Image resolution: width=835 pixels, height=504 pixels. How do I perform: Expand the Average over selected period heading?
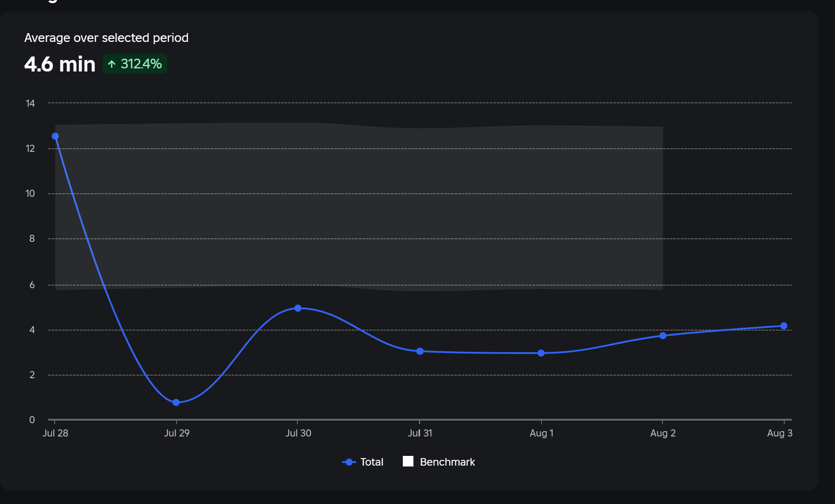106,38
